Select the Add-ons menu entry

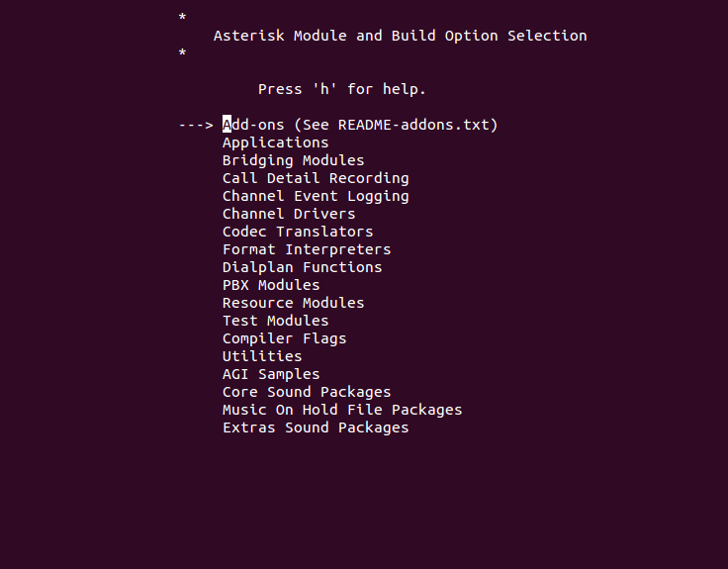pos(360,125)
